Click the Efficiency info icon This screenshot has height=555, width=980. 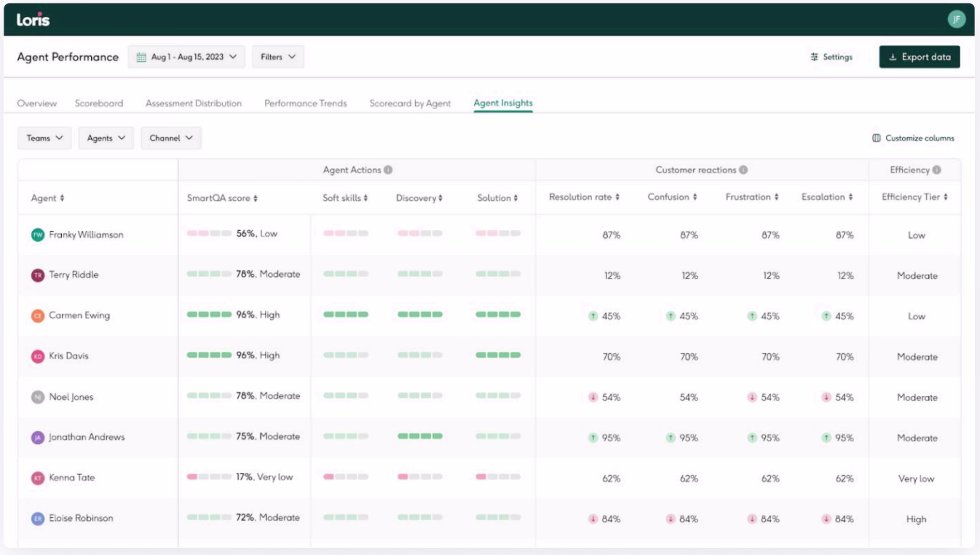pos(937,170)
